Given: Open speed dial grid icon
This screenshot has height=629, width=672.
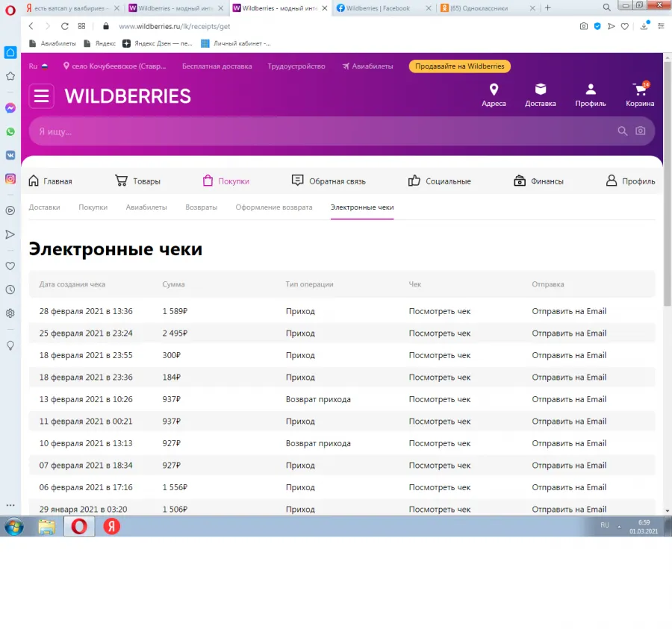Looking at the screenshot, I should 81,26.
